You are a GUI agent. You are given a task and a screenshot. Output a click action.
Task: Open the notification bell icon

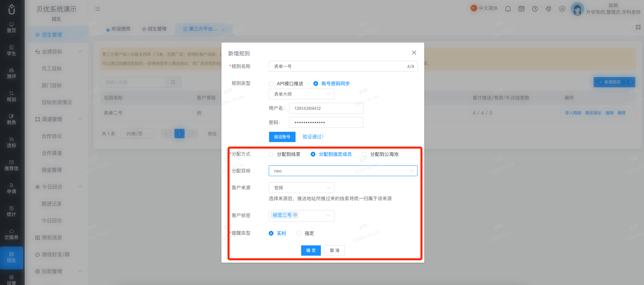(508, 9)
